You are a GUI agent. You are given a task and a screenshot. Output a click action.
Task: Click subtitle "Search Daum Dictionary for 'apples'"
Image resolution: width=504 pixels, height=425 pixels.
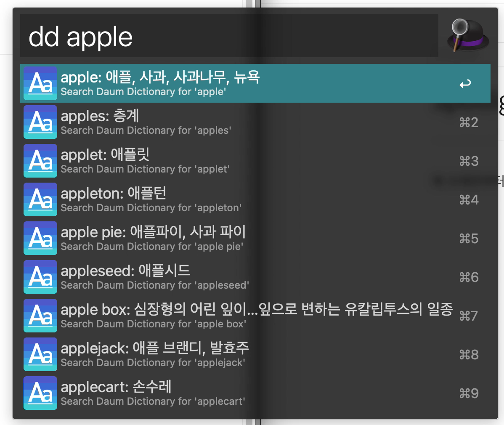tap(146, 130)
